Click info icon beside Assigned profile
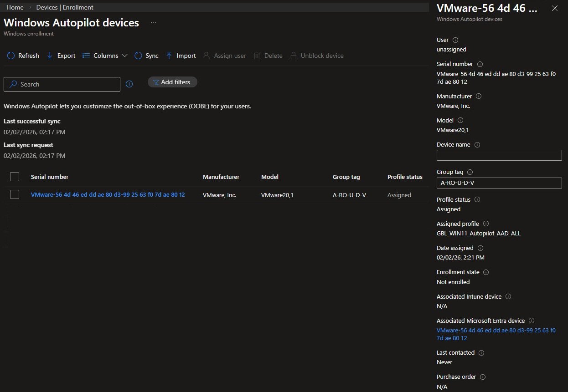The height and width of the screenshot is (392, 568). click(x=485, y=224)
